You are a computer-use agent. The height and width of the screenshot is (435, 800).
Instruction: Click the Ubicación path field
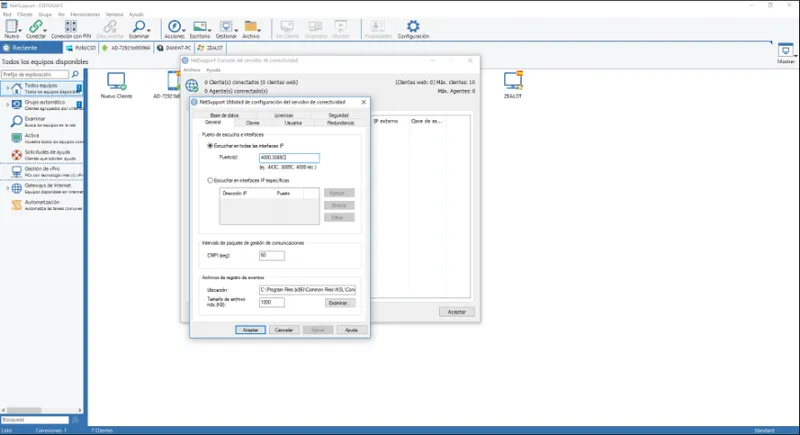[307, 290]
